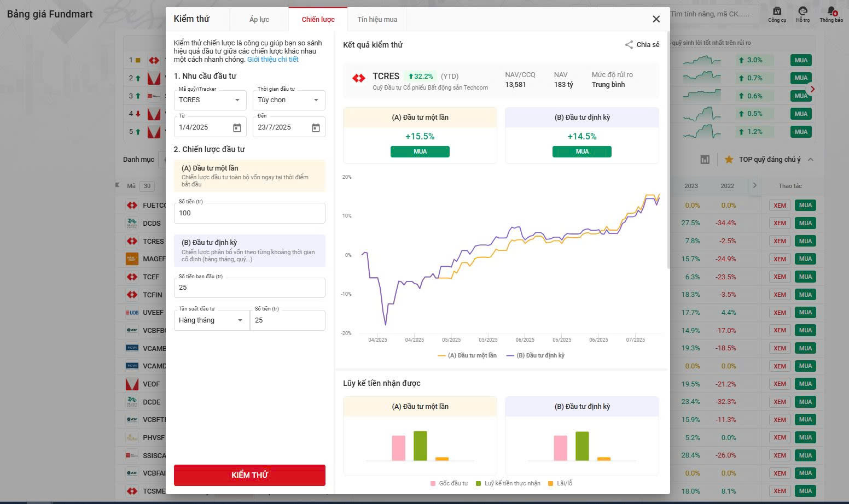The height and width of the screenshot is (504, 849).
Task: Close the Kiểm thử dialog
Action: coord(656,19)
